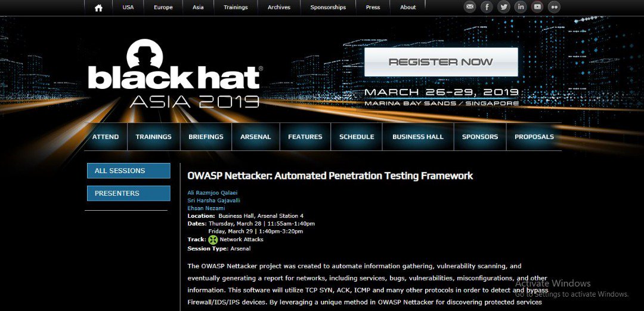Select the Asia menu item

198,7
